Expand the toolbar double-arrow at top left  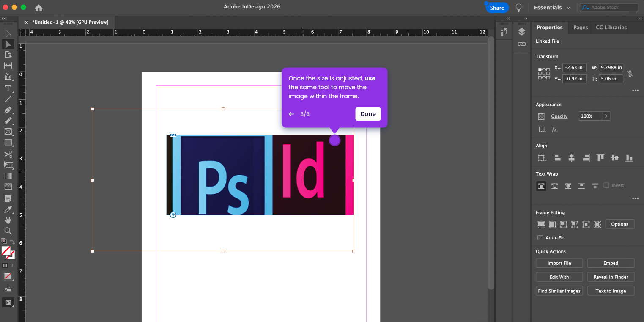pyautogui.click(x=3, y=19)
